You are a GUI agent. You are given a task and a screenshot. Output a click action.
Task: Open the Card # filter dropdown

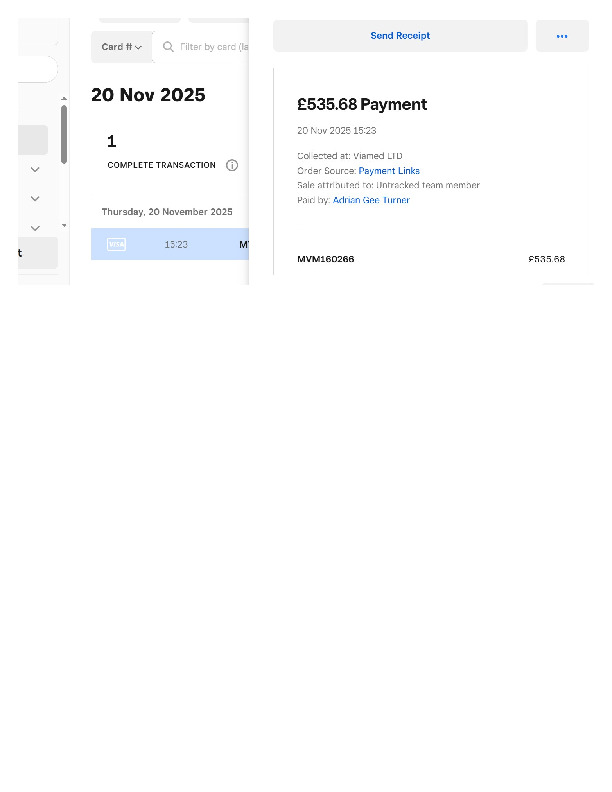(x=122, y=47)
